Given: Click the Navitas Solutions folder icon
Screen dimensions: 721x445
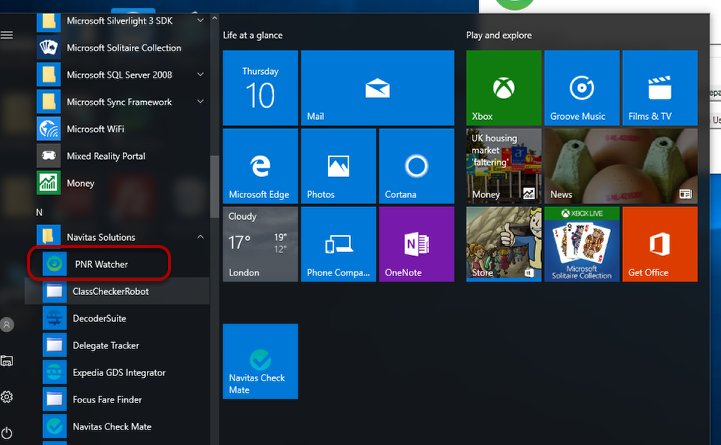Looking at the screenshot, I should click(x=48, y=237).
